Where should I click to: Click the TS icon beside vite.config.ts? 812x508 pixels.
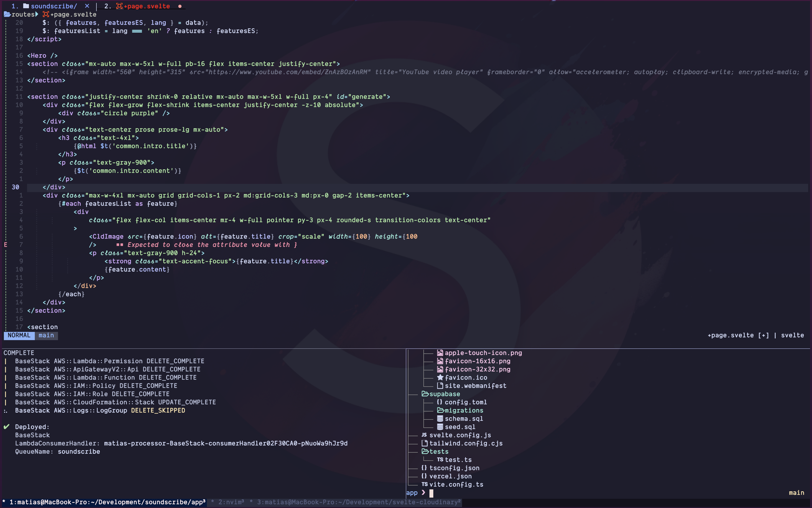pos(424,484)
